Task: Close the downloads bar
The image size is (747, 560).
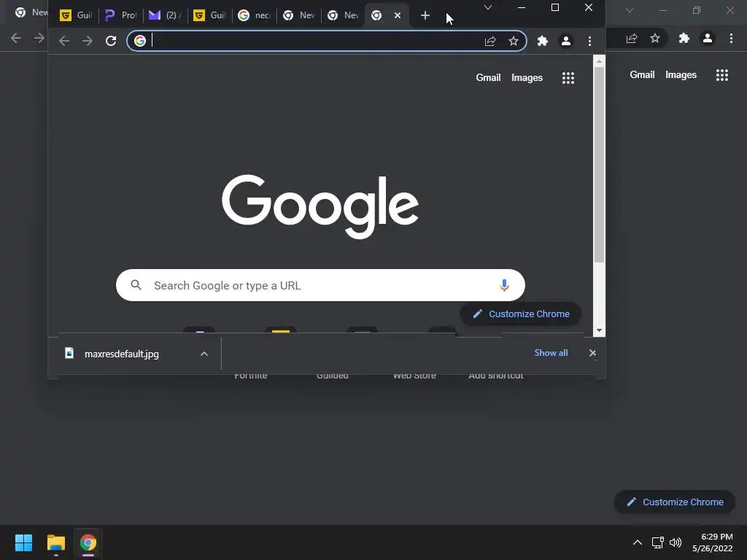Action: [x=592, y=353]
